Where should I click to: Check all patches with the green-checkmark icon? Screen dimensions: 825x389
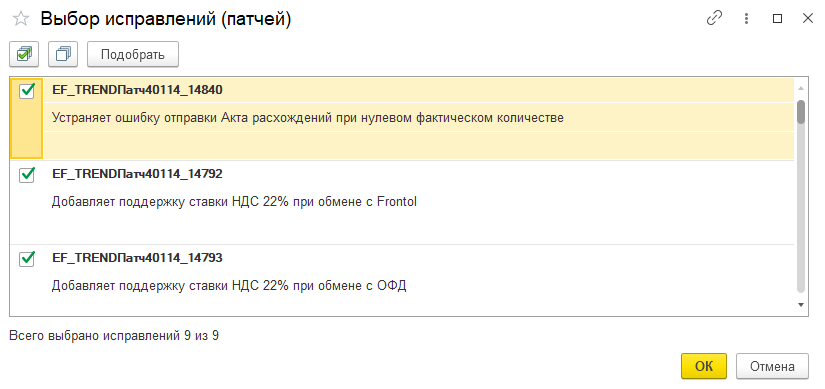pos(24,54)
